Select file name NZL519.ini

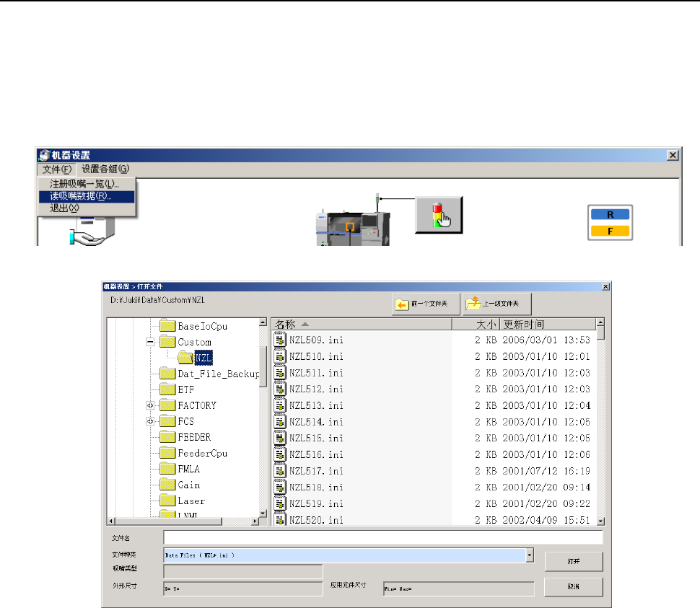coord(316,503)
